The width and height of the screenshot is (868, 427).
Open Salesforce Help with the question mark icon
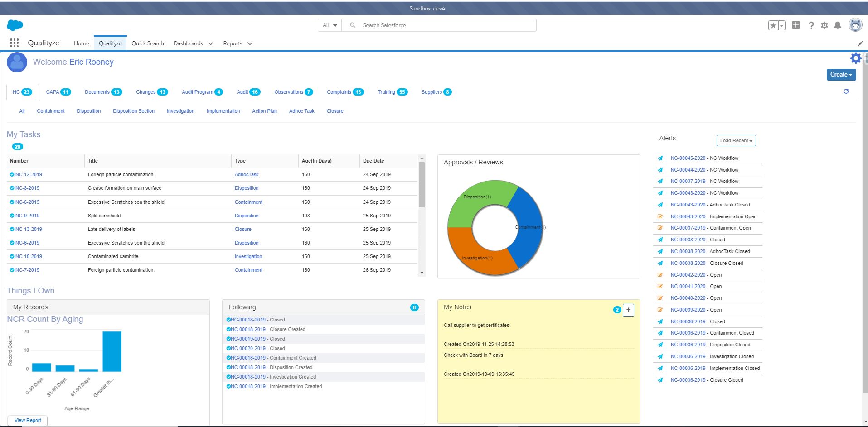(811, 25)
